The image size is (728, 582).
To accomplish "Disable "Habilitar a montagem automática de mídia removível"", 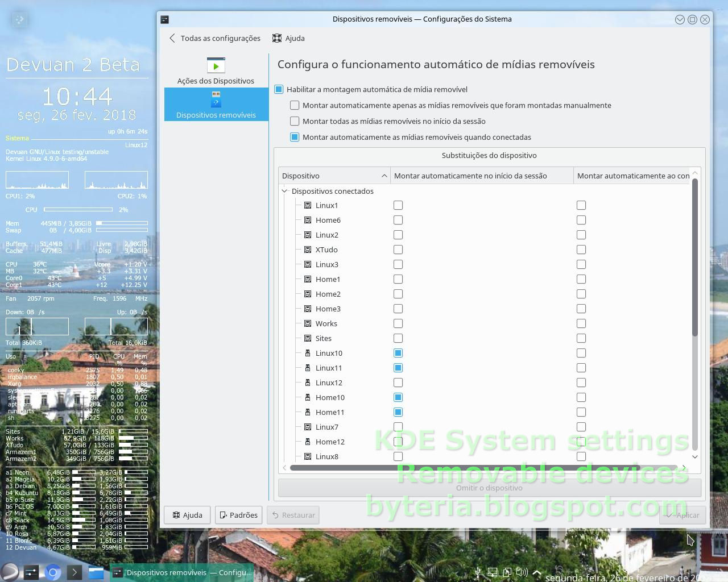I will pos(279,89).
